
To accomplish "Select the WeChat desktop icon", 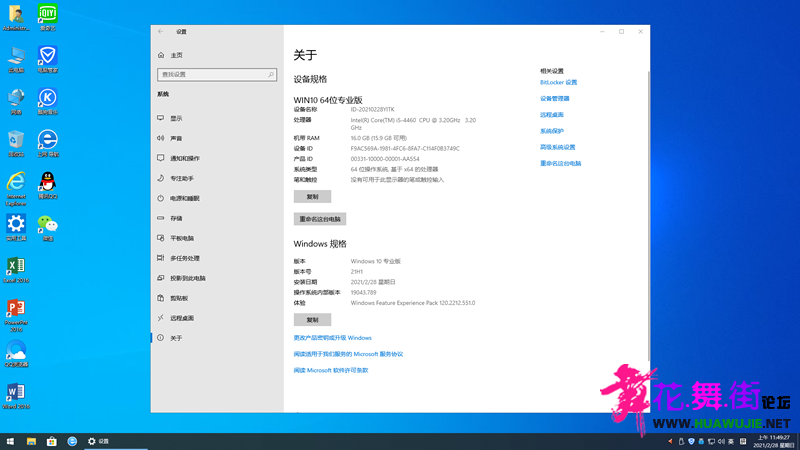I will pyautogui.click(x=47, y=228).
